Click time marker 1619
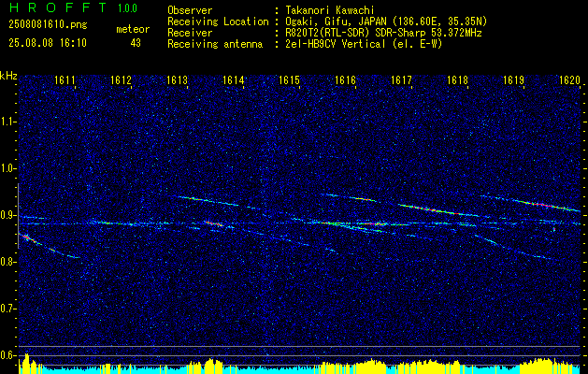This screenshot has height=374, width=588. [x=513, y=79]
